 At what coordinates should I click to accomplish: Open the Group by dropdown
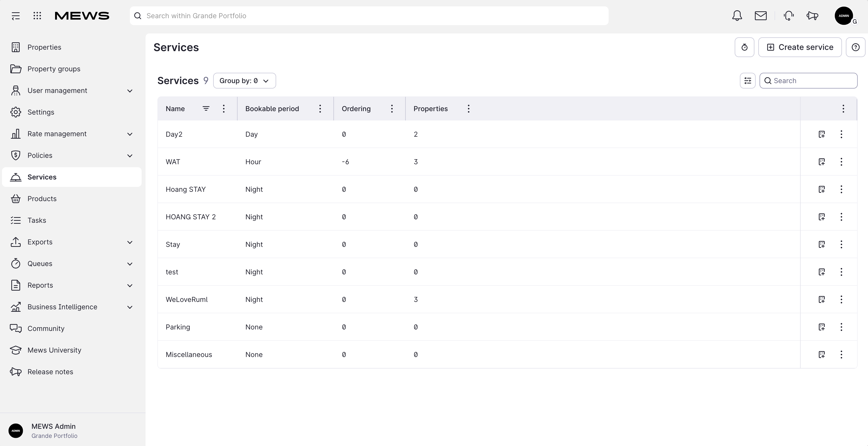pyautogui.click(x=244, y=81)
